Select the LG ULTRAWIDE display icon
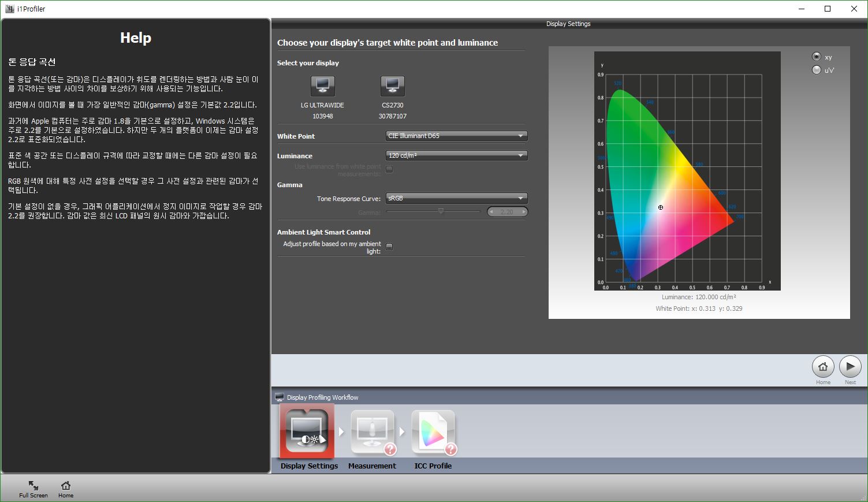This screenshot has width=868, height=502. tap(322, 86)
